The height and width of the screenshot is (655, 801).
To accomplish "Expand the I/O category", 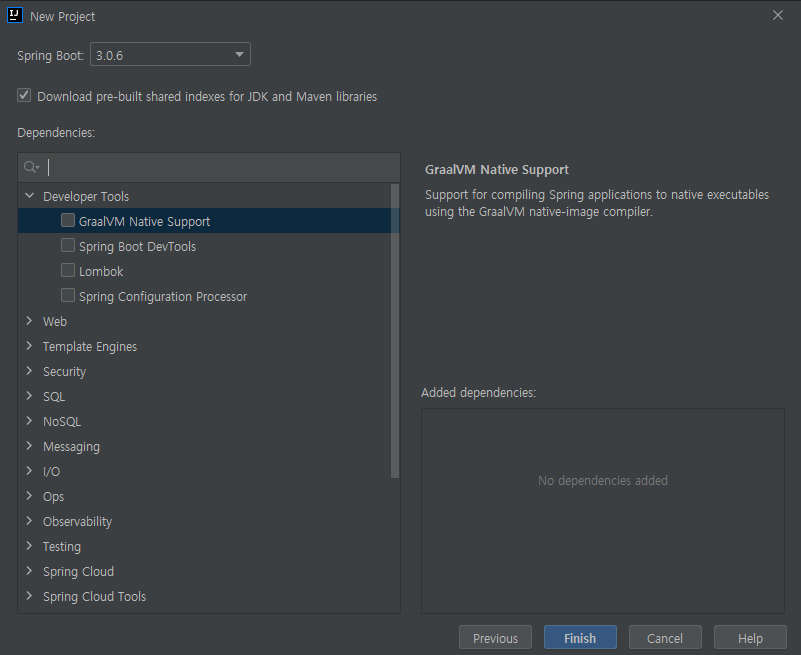I will point(30,471).
